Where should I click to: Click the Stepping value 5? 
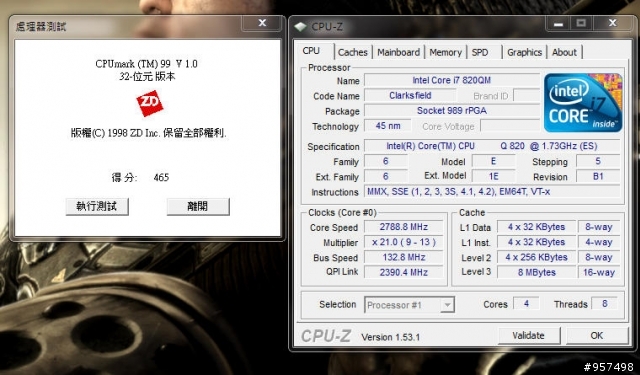tap(598, 161)
